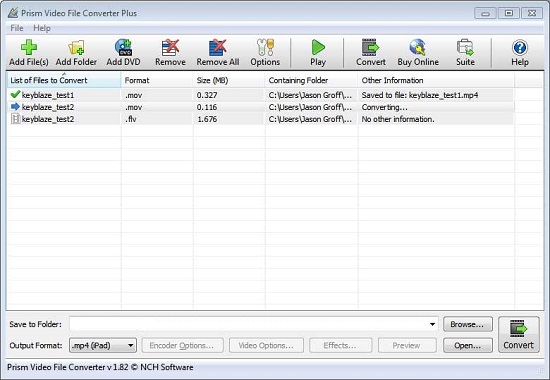This screenshot has width=550, height=380.
Task: Select the keyblaze_test2 .mov file name
Action: 48,107
